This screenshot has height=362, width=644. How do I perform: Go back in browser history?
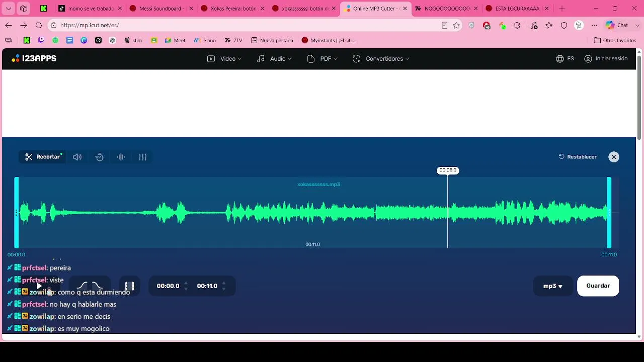[9, 25]
